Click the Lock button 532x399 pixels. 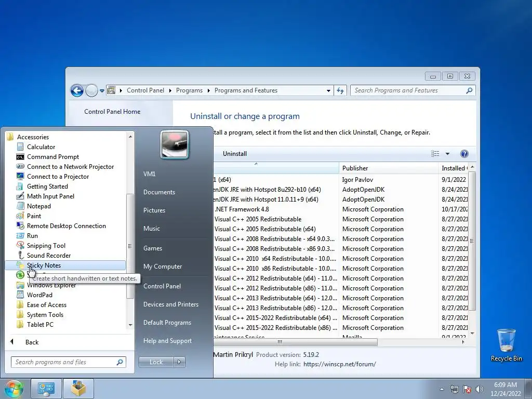(x=156, y=362)
